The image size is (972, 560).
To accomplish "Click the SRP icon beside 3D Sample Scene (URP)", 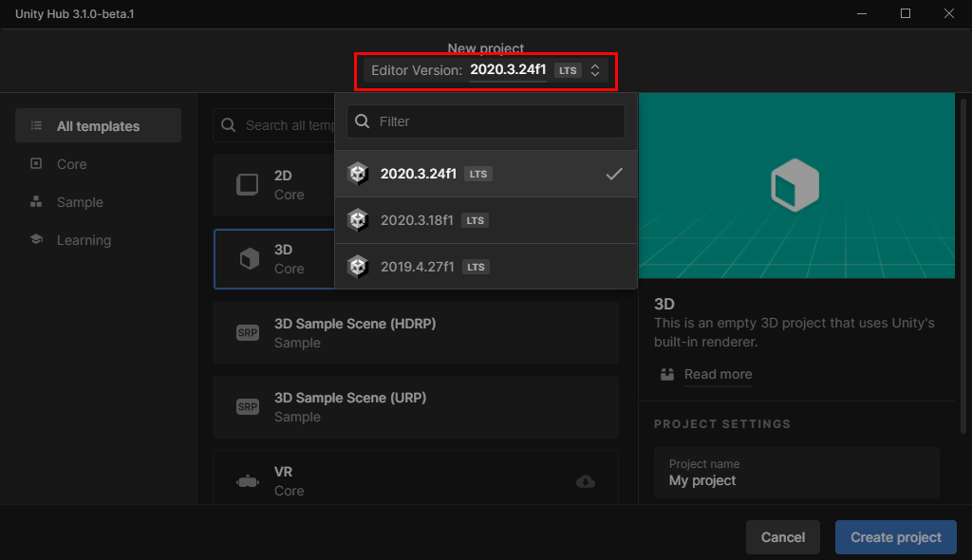I will click(247, 406).
